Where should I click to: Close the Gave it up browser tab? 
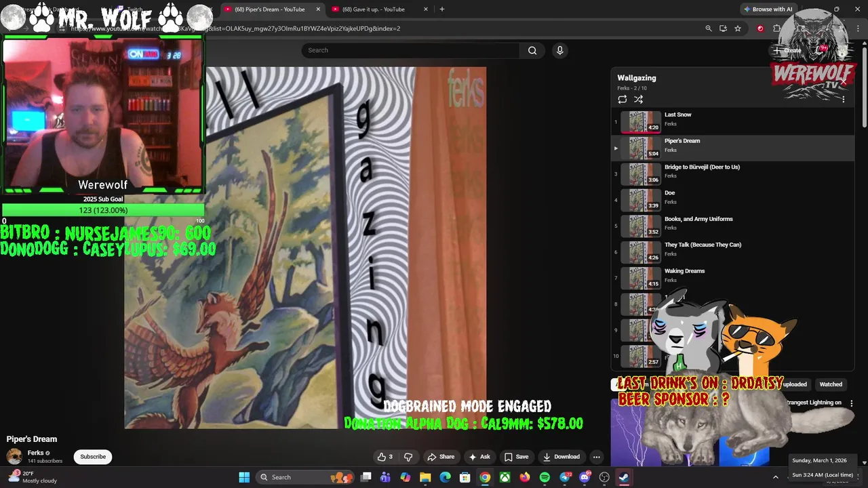click(x=426, y=9)
